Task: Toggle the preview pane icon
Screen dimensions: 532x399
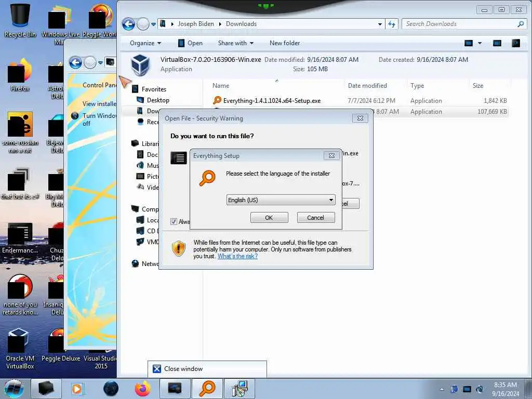Action: [497, 43]
